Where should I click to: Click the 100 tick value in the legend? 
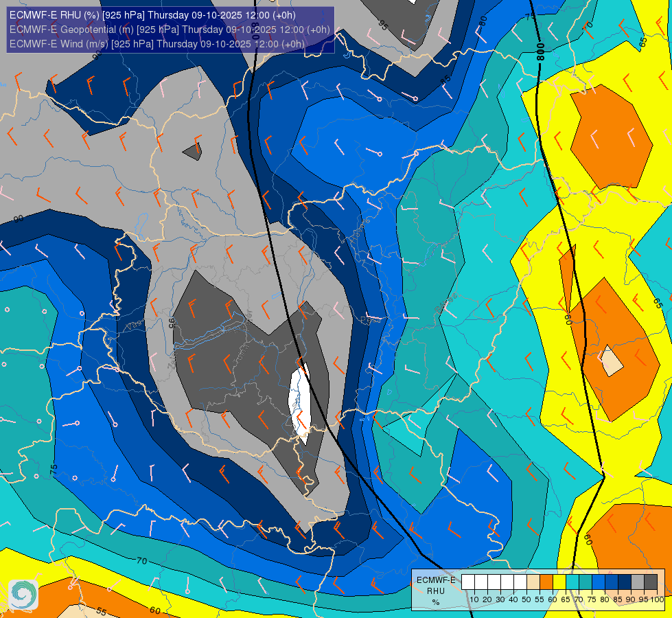(658, 599)
